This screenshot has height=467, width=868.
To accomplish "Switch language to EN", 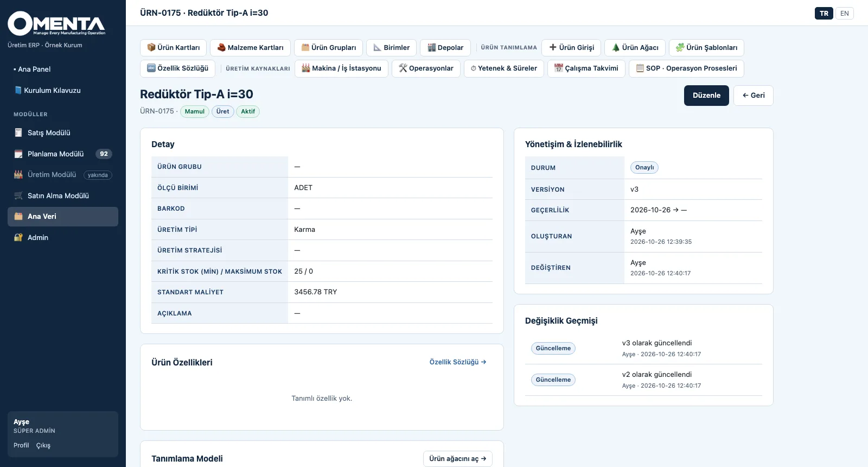I will click(x=845, y=14).
